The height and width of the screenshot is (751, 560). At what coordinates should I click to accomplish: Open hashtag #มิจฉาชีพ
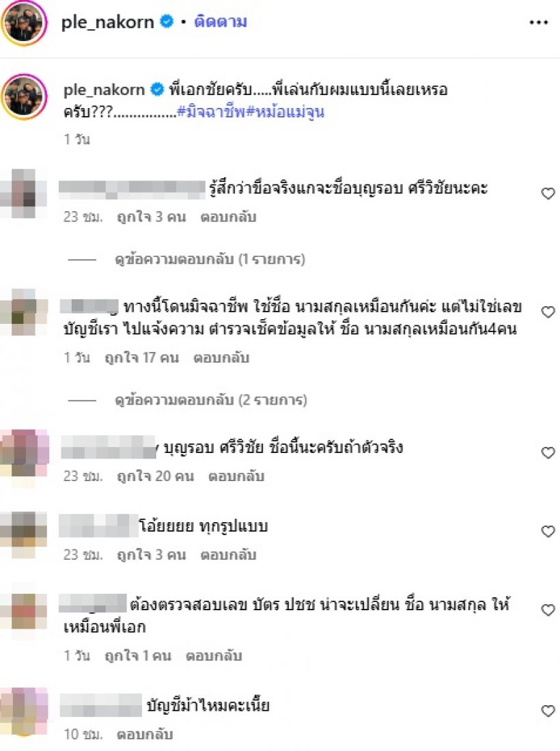[212, 111]
